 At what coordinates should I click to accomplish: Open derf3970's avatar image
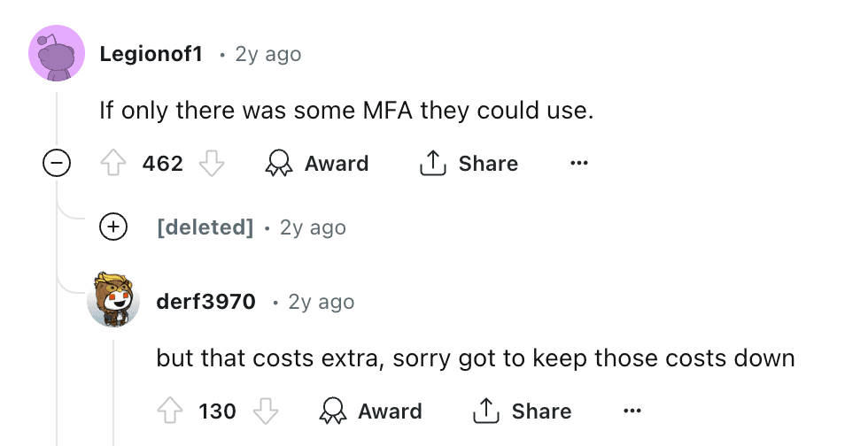(x=113, y=301)
